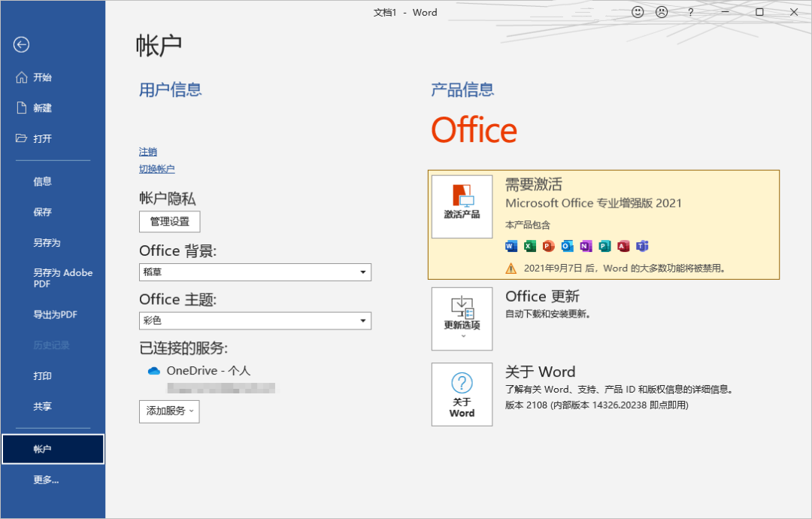
Task: Click the Manage Settings (管理设置) button
Action: point(170,222)
